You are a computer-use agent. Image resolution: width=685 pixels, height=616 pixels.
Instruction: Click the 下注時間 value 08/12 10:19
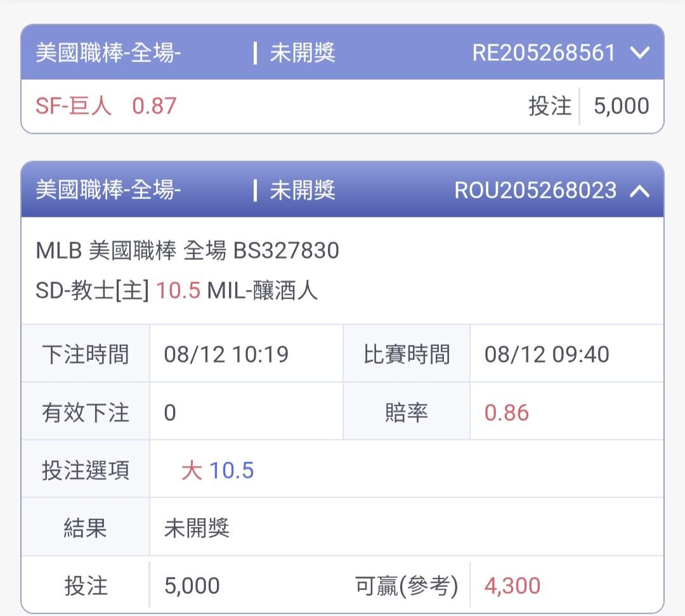(226, 354)
